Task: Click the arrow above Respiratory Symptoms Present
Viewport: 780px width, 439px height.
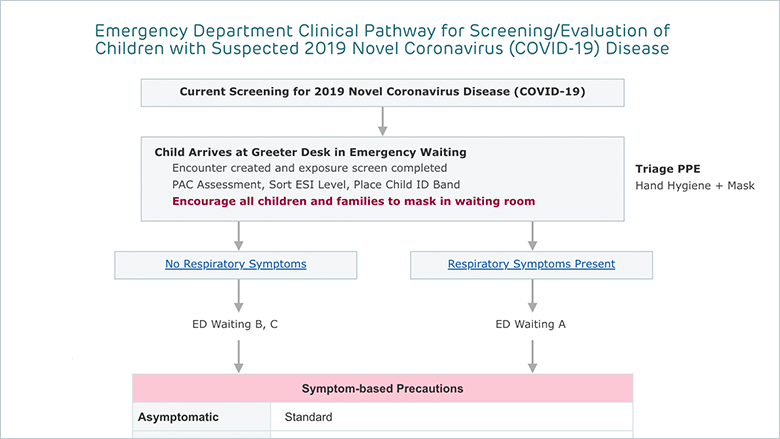Action: (x=532, y=236)
